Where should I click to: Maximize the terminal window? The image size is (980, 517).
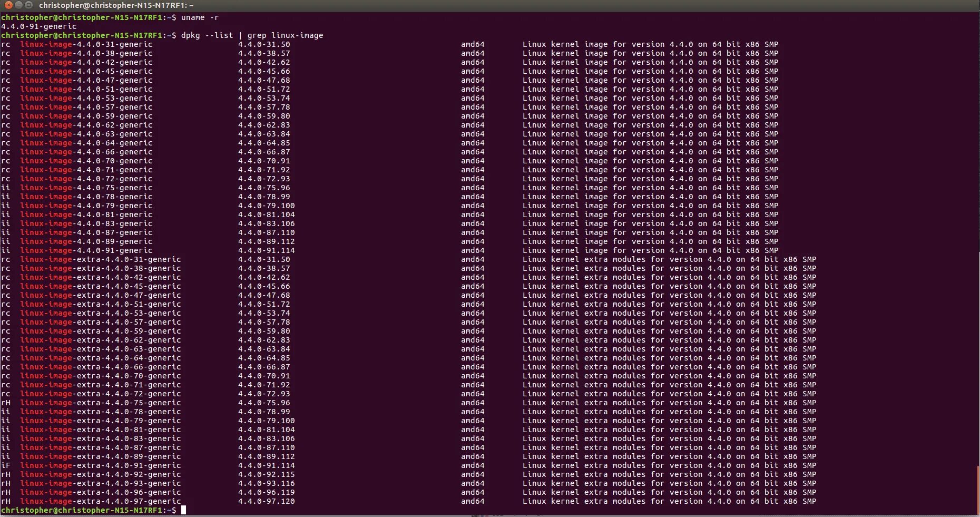[x=28, y=5]
